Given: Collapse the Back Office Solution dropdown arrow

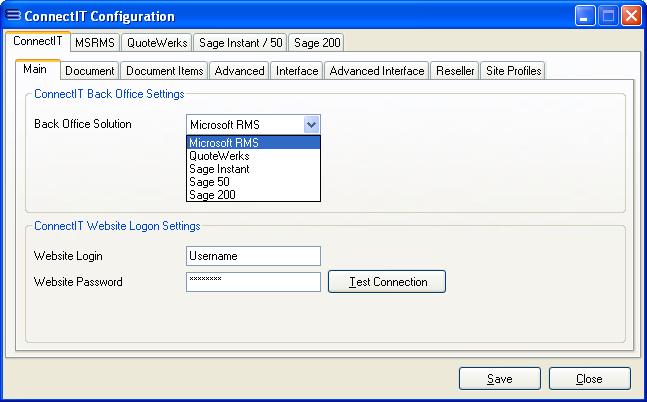Looking at the screenshot, I should click(312, 125).
